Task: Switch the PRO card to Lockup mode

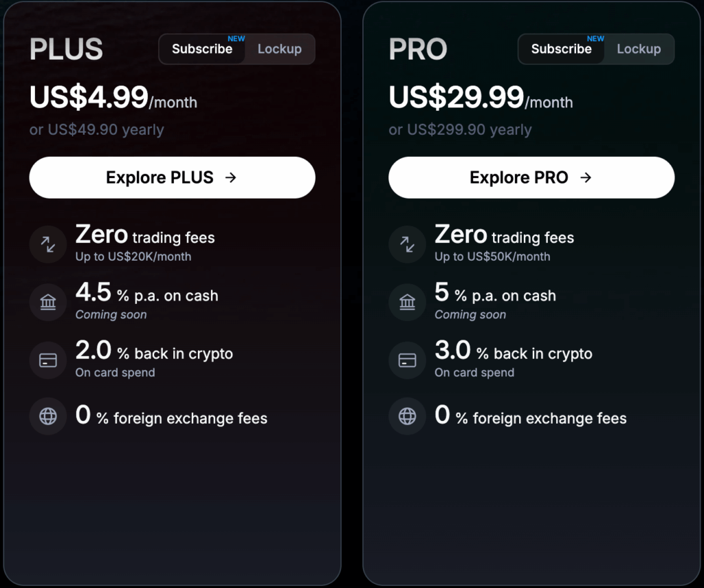Action: (x=639, y=49)
